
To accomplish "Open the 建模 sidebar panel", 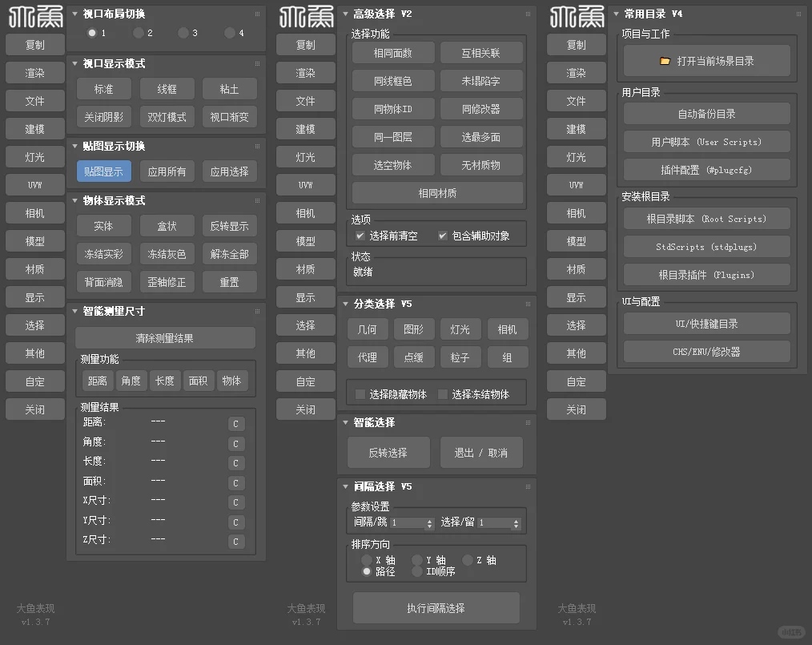I will 34,129.
